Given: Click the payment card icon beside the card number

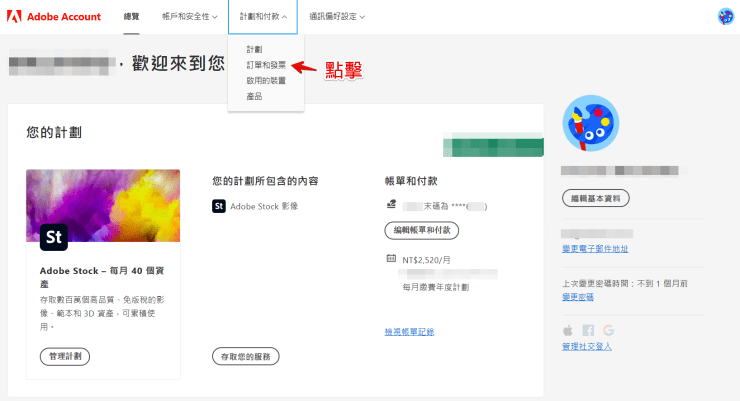Looking at the screenshot, I should click(391, 204).
